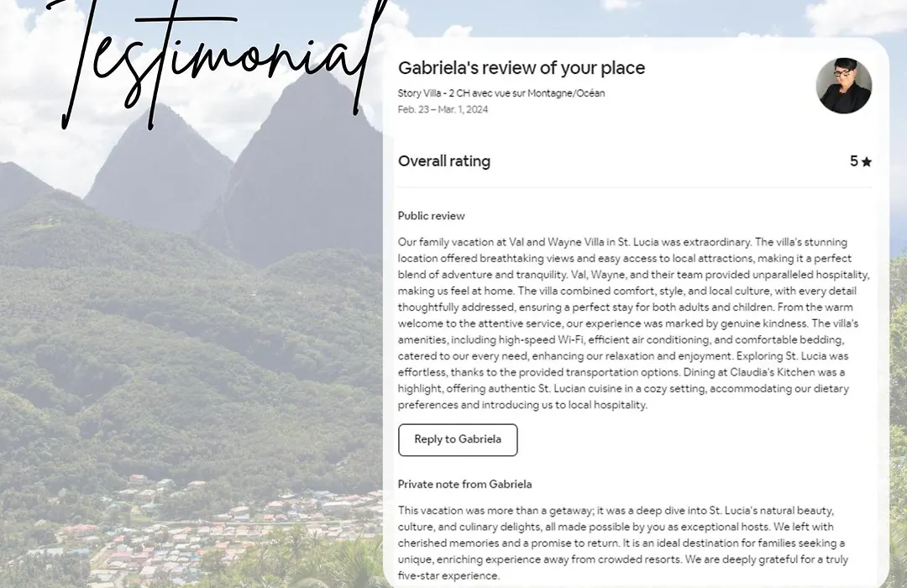Click the Feb. 23 – Mar. 1, 2024 dates

tap(443, 109)
